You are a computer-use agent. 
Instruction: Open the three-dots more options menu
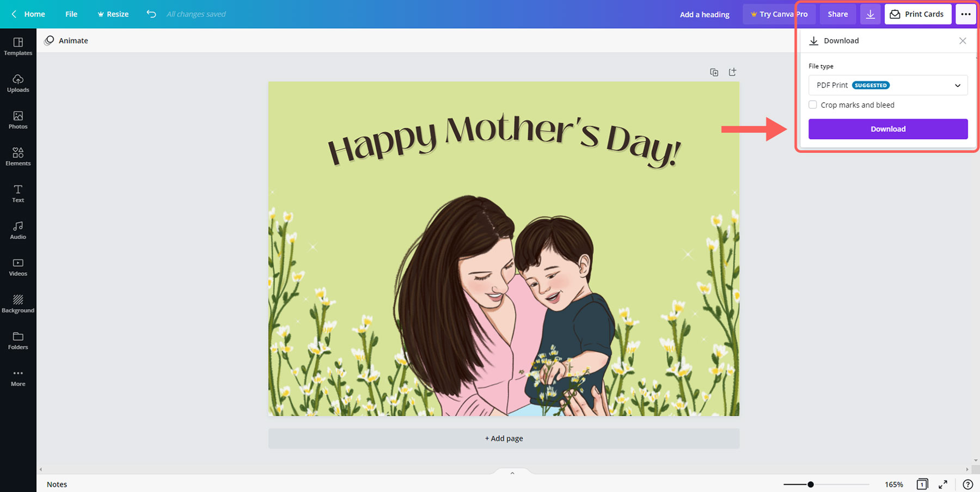click(x=965, y=14)
